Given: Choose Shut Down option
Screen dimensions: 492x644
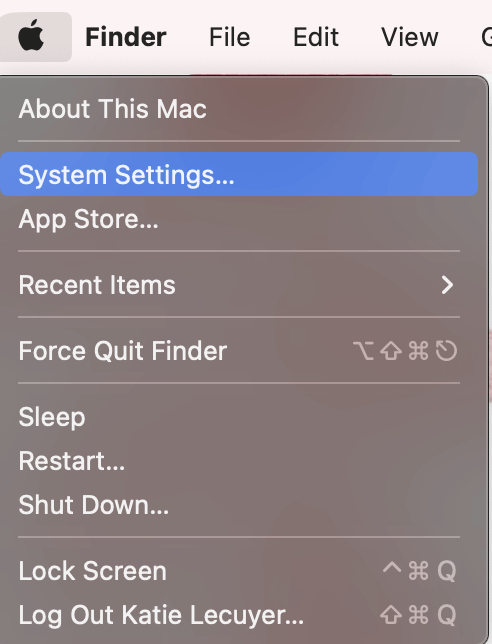Looking at the screenshot, I should point(239,504).
